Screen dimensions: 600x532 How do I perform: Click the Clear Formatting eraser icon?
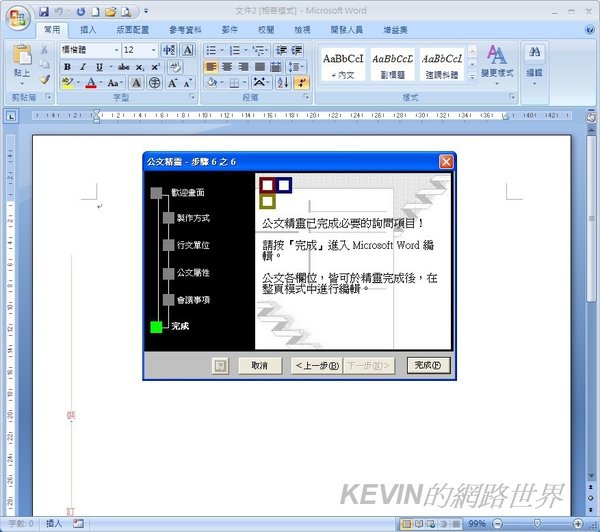tap(175, 67)
